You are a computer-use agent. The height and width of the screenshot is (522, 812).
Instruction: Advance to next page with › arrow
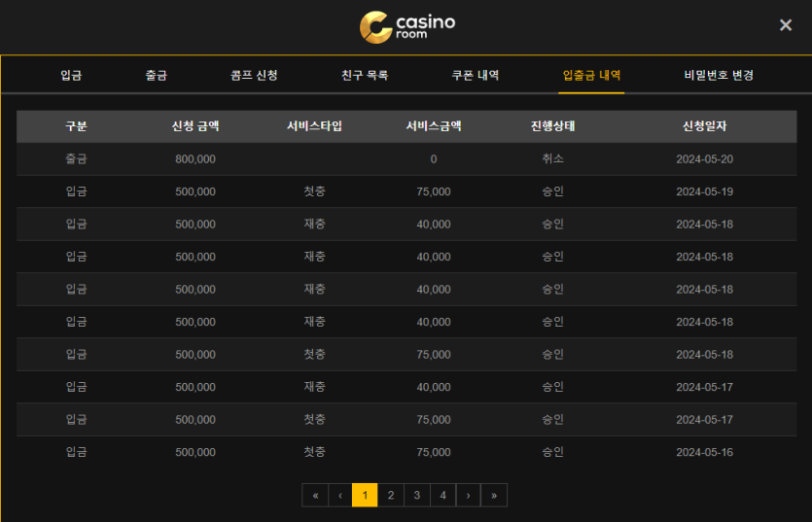pos(468,495)
